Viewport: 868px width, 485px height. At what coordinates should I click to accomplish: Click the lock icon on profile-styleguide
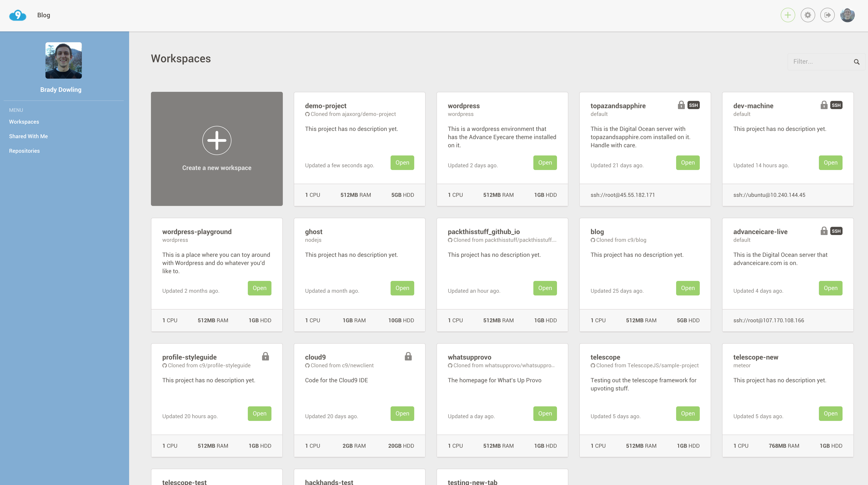pyautogui.click(x=266, y=356)
